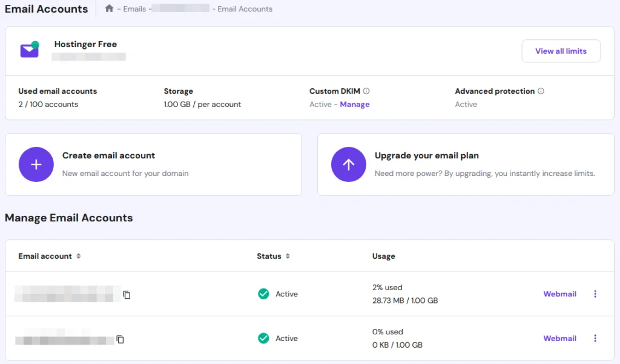The width and height of the screenshot is (620, 364).
Task: Click the home icon in the breadcrumb
Action: pos(108,8)
